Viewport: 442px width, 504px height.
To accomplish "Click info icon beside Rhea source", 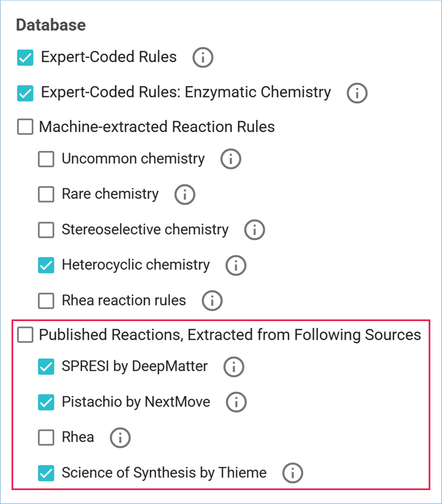I will [120, 438].
